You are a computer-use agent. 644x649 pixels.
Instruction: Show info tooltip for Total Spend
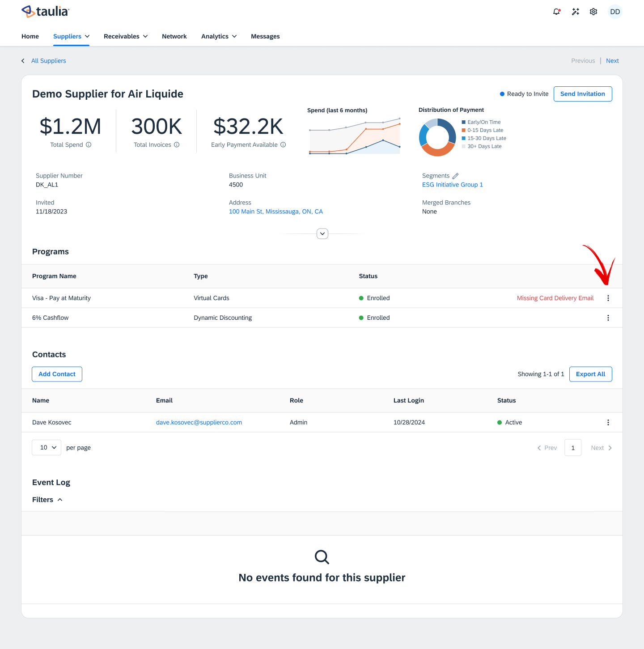tap(89, 144)
